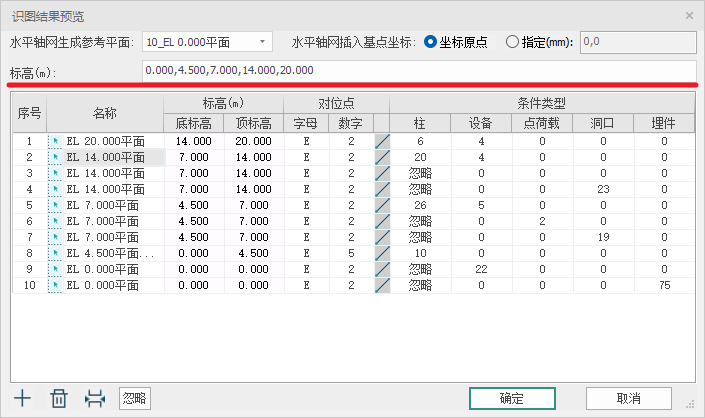Click the plus icon to add a row
The image size is (705, 418).
coord(23,398)
